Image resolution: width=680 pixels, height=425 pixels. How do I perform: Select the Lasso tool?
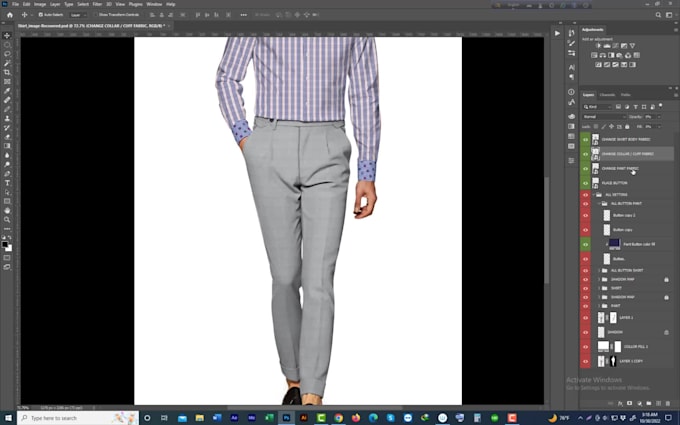[7, 54]
